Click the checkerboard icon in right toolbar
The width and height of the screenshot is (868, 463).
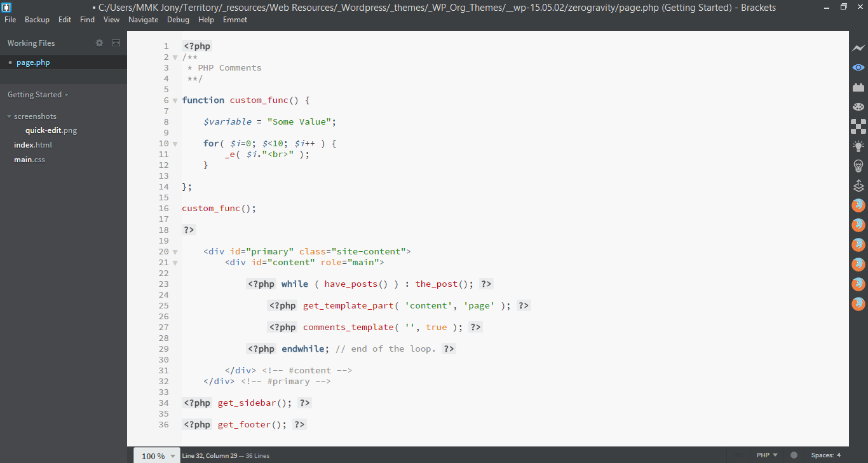point(858,127)
